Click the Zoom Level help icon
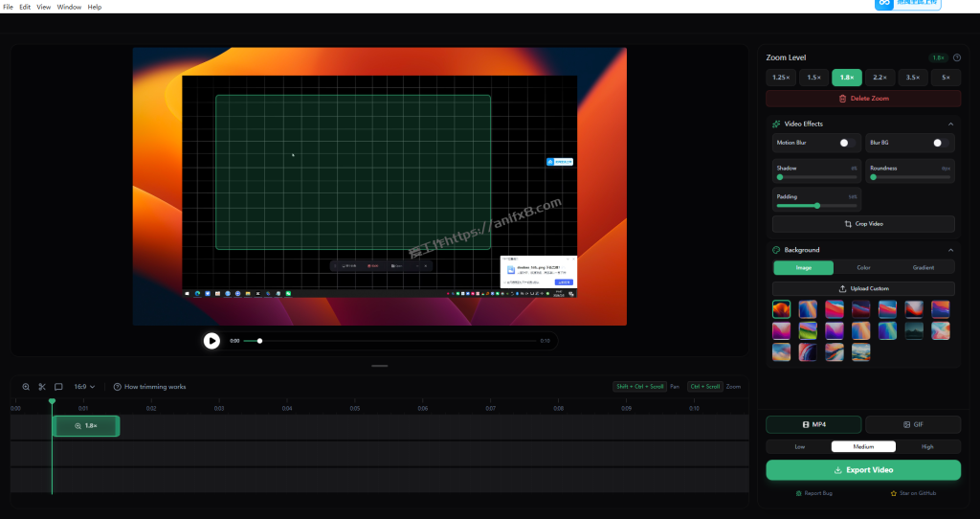Viewport: 980px width, 519px height. point(956,57)
